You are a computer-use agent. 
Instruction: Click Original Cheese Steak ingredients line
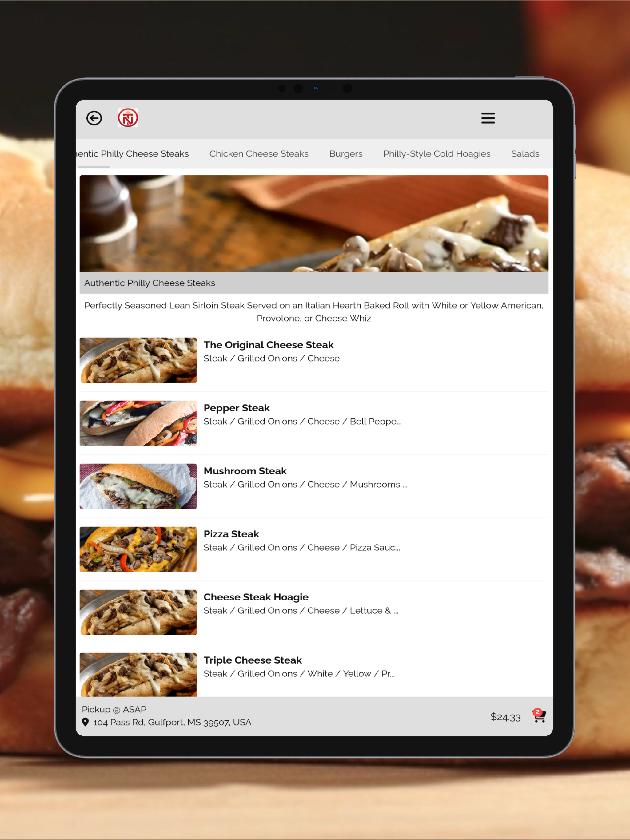click(272, 359)
